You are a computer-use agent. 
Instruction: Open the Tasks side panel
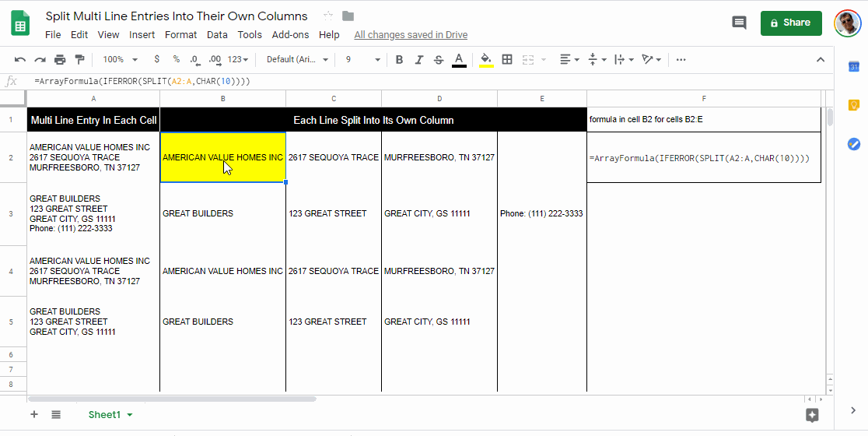tap(853, 144)
